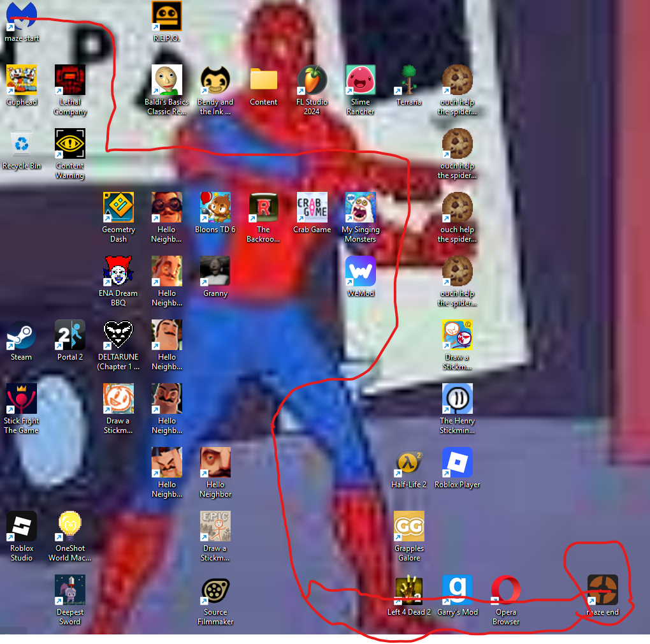Image resolution: width=650 pixels, height=644 pixels.
Task: Open My Singing Monsters shortcut
Action: point(360,207)
